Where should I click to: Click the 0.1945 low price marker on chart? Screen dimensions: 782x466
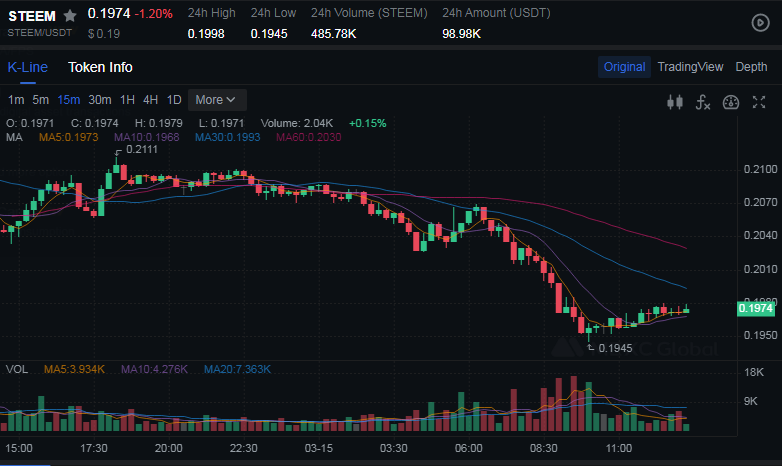[615, 348]
